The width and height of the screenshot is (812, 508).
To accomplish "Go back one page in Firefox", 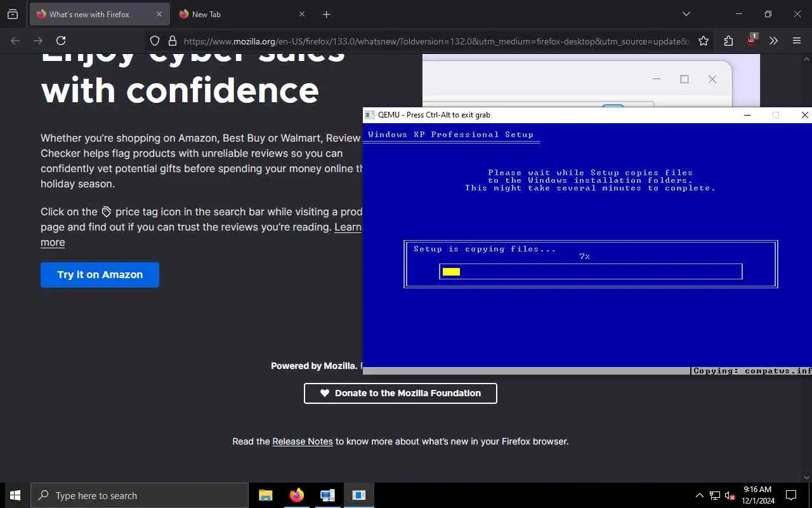I will click(x=15, y=41).
